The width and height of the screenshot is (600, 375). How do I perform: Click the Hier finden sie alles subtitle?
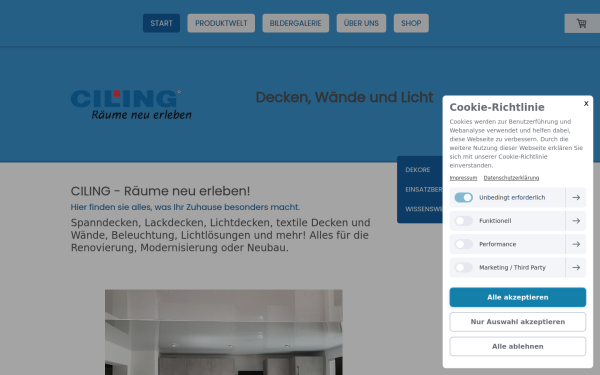[x=185, y=207]
